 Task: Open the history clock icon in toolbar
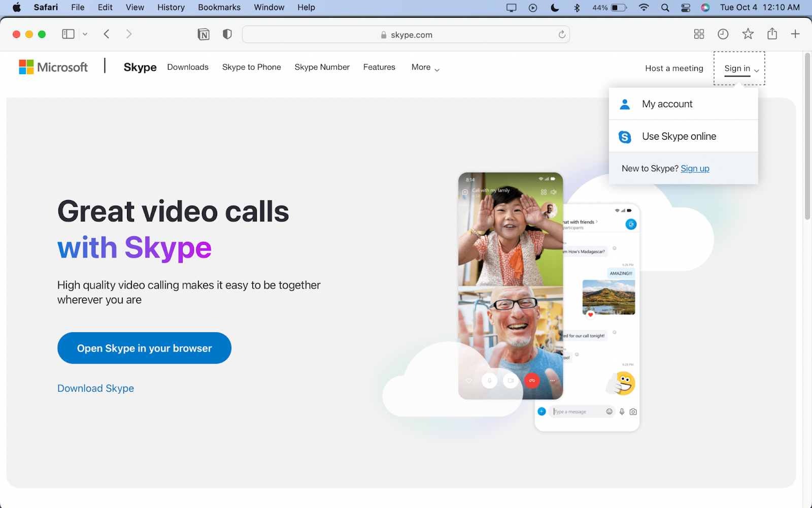pos(723,34)
